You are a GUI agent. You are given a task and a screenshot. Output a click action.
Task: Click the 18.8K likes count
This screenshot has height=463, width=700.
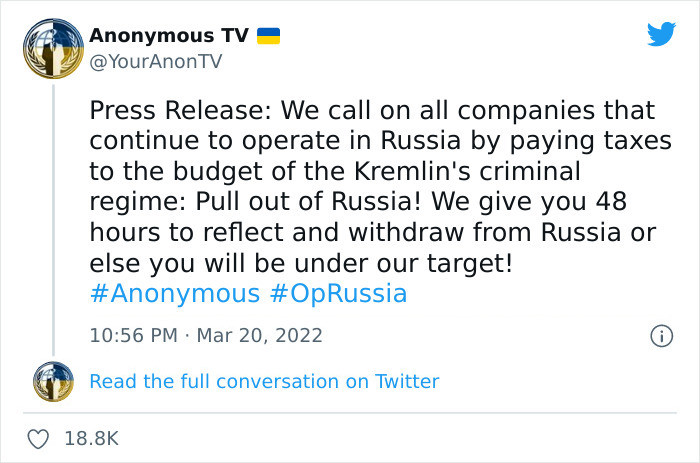pos(92,439)
